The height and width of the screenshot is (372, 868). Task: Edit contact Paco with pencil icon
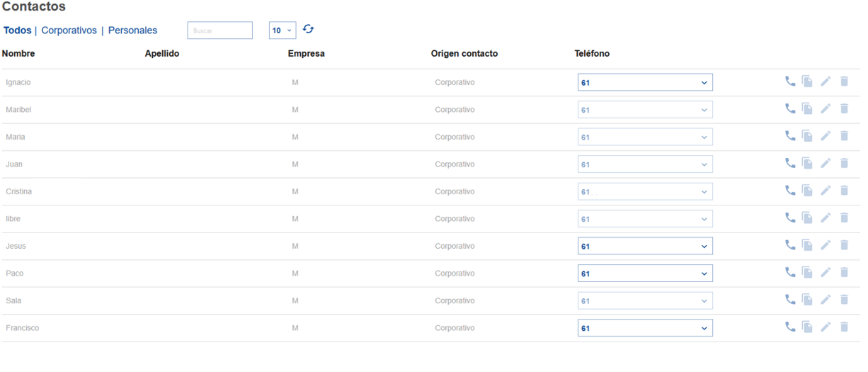pos(826,273)
